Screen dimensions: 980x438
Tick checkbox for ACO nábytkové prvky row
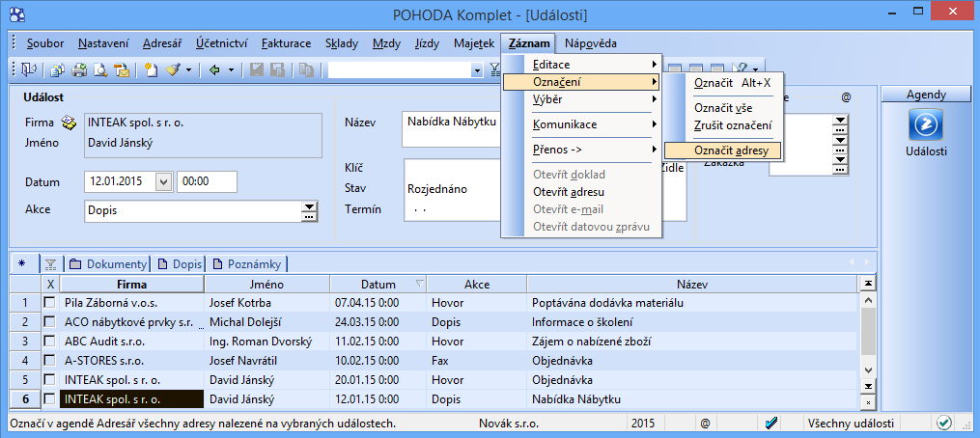(x=50, y=322)
